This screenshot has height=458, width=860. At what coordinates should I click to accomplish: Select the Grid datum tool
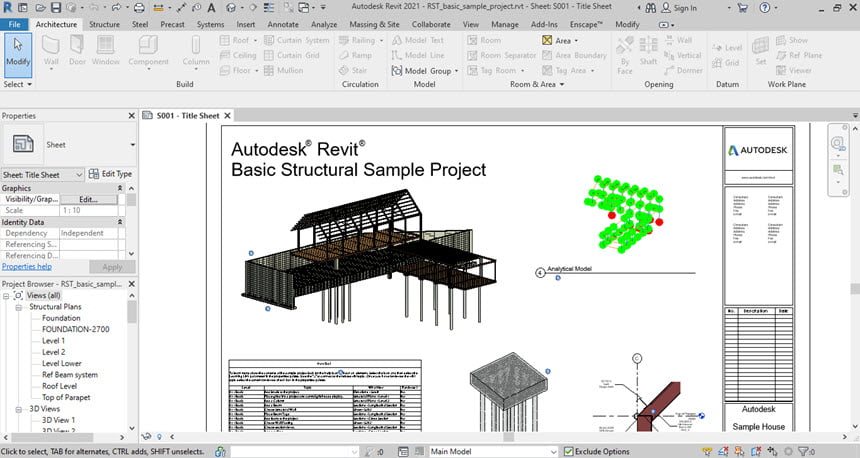726,63
